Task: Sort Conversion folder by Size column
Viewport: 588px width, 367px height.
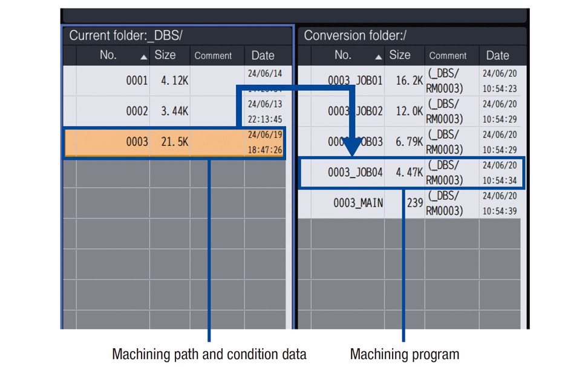Action: click(400, 55)
